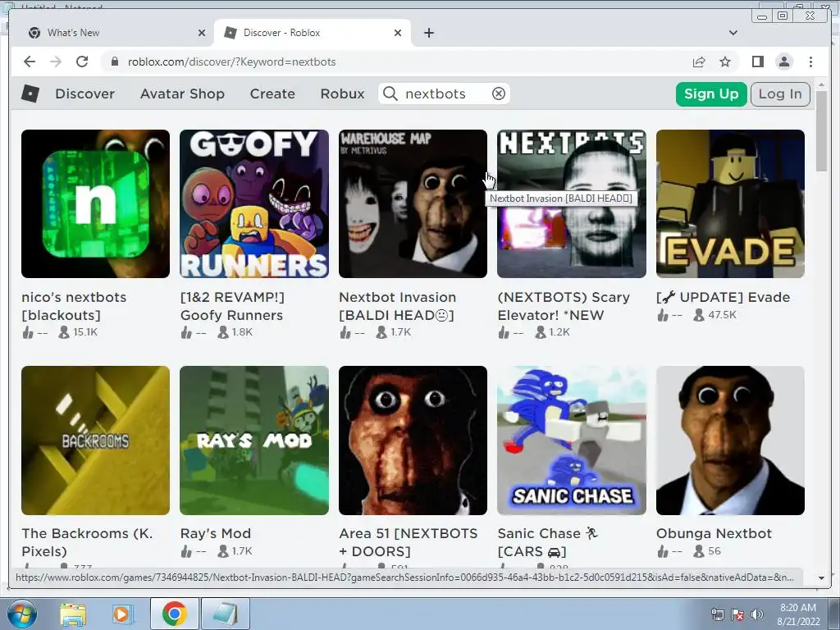Viewport: 840px width, 630px height.
Task: Open the Evade game thumbnail
Action: pyautogui.click(x=730, y=203)
